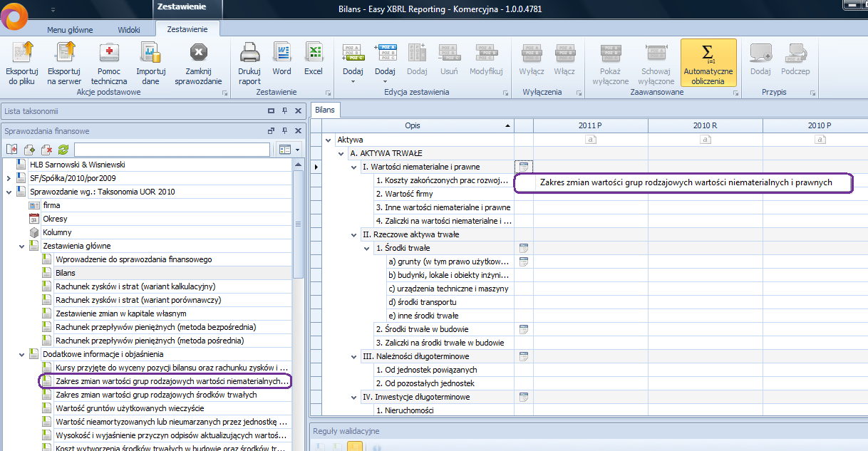Collapse the Sprawozdanie wg.: Taksonomia UOR 2010 node
The height and width of the screenshot is (451, 868).
click(x=9, y=192)
